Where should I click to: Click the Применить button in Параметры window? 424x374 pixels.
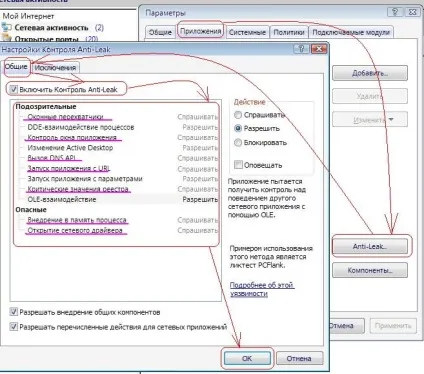[x=393, y=326]
